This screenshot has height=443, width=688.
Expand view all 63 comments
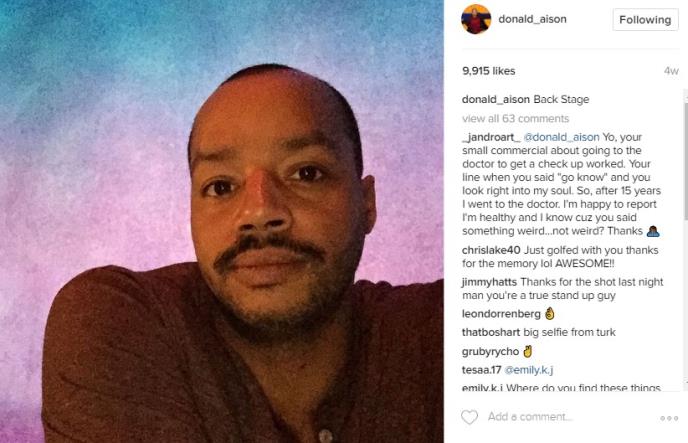coord(515,118)
